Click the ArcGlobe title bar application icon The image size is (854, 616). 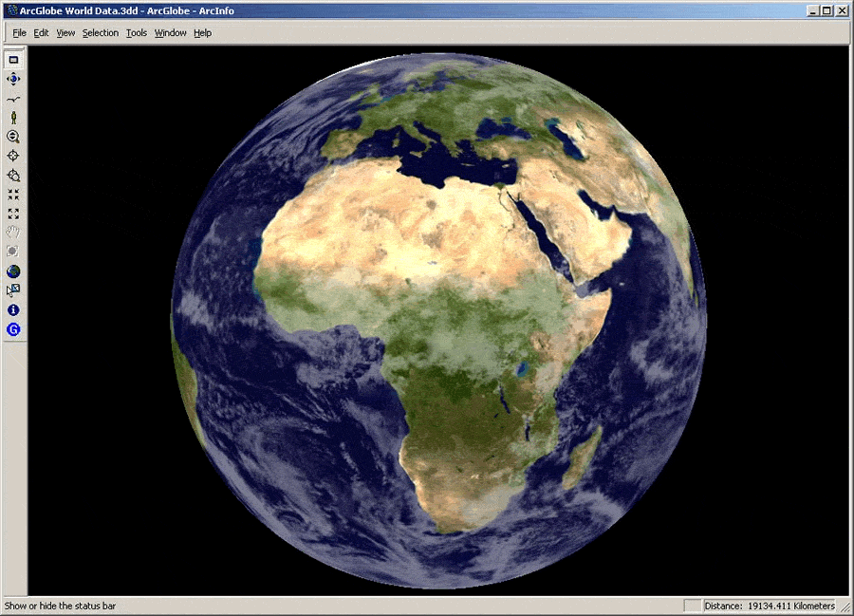pyautogui.click(x=11, y=10)
